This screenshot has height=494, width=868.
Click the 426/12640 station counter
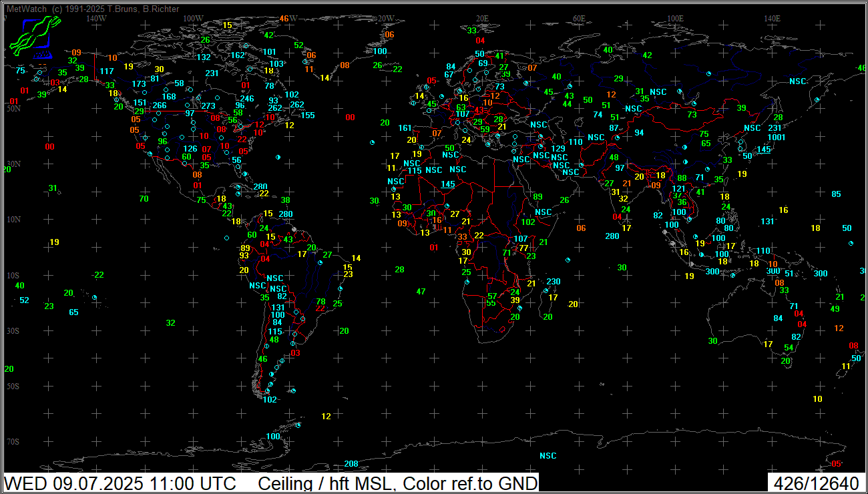click(x=815, y=483)
